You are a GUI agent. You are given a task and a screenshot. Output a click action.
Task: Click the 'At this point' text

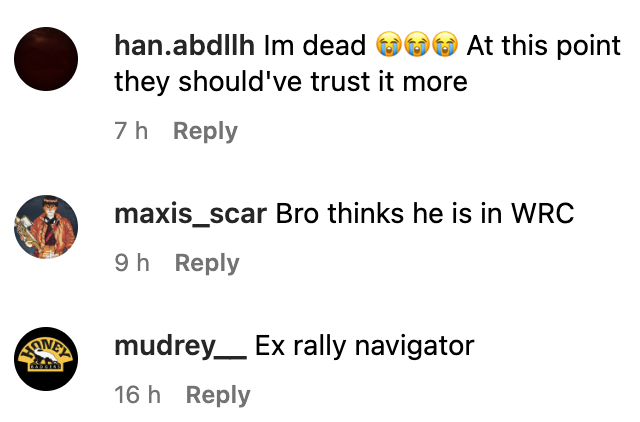tap(543, 45)
